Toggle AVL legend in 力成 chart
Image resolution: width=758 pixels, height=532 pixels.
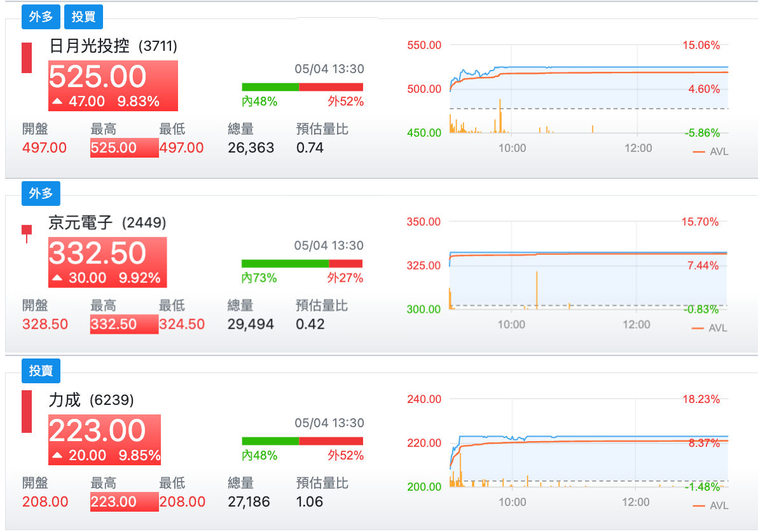coord(710,505)
